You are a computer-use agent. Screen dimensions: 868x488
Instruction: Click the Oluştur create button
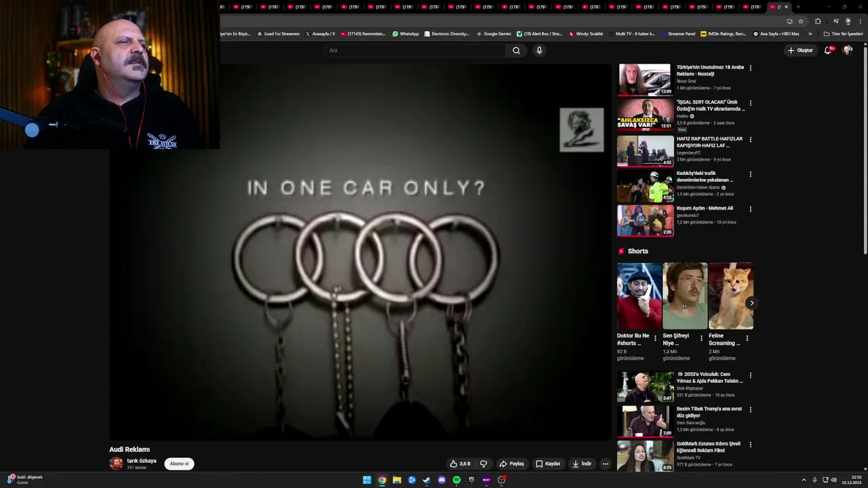click(x=800, y=50)
